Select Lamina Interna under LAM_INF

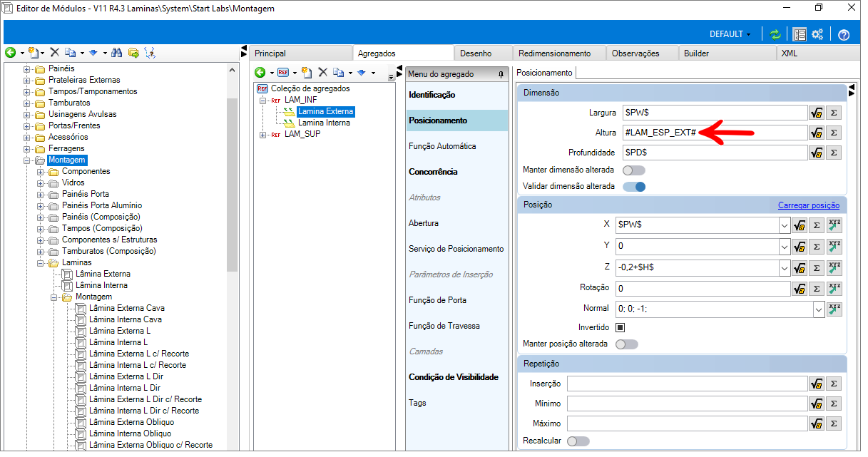pos(324,123)
